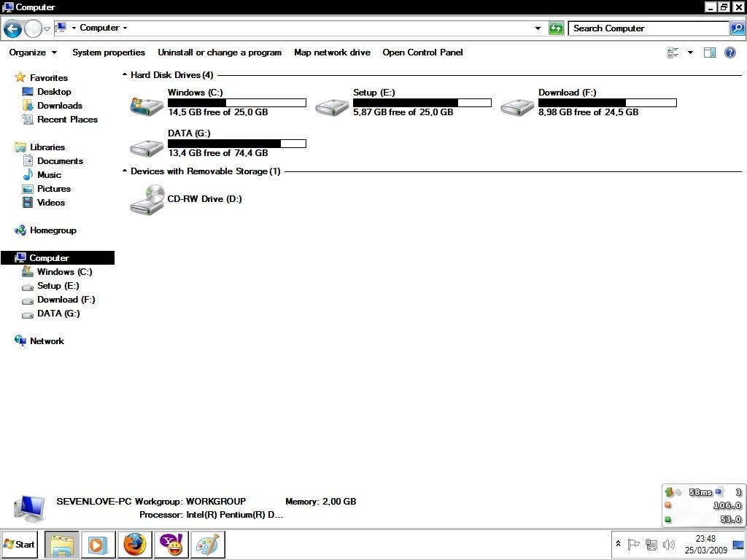The width and height of the screenshot is (747, 560).
Task: Launch Firefox from the taskbar
Action: pyautogui.click(x=134, y=545)
